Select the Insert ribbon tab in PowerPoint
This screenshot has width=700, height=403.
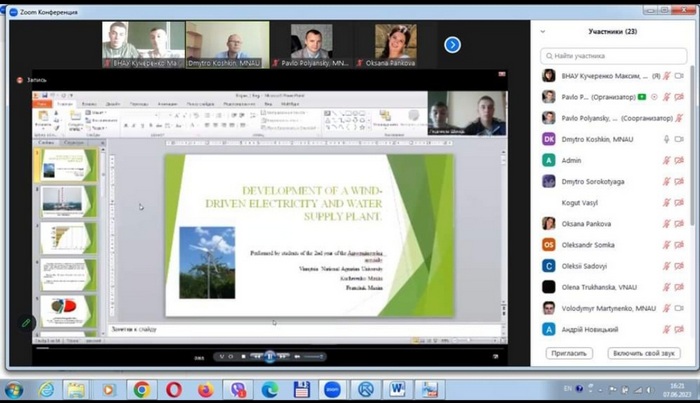pyautogui.click(x=89, y=104)
